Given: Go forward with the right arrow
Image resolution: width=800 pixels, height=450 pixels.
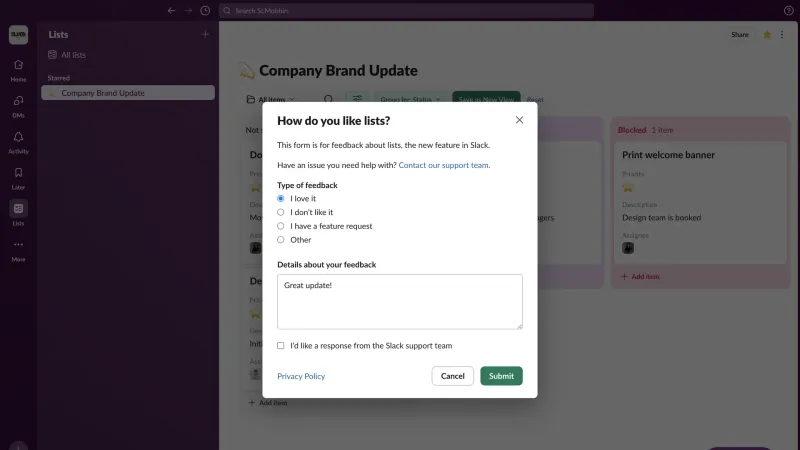Looking at the screenshot, I should 188,10.
